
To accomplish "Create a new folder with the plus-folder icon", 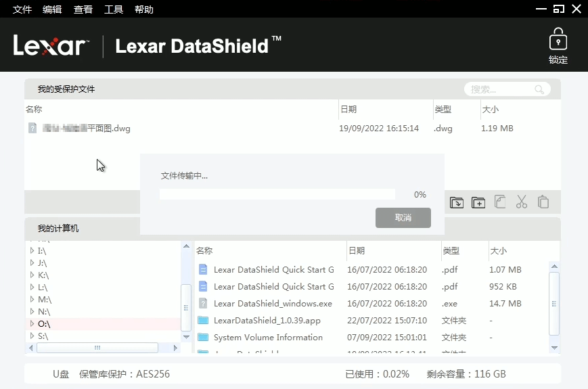I will pos(478,202).
